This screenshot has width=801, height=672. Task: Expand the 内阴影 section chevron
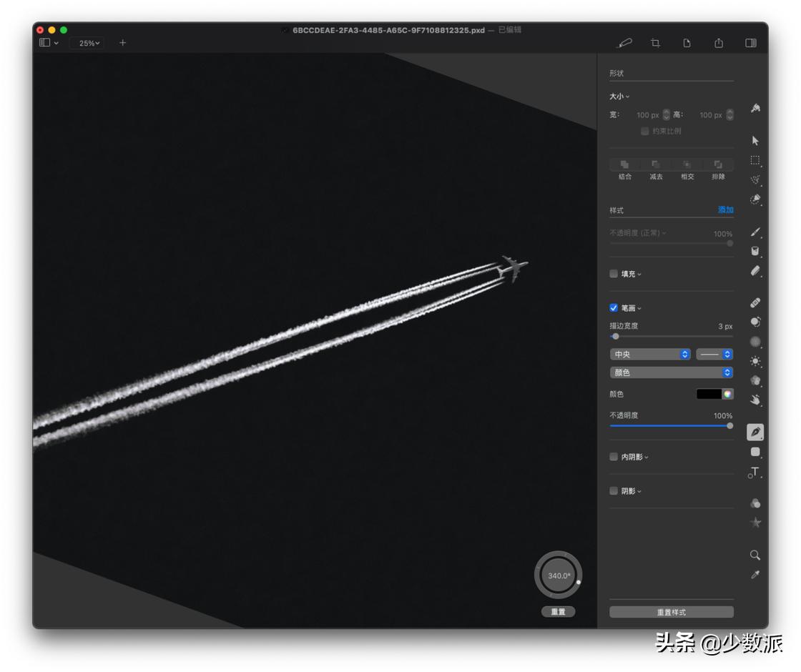(x=647, y=458)
